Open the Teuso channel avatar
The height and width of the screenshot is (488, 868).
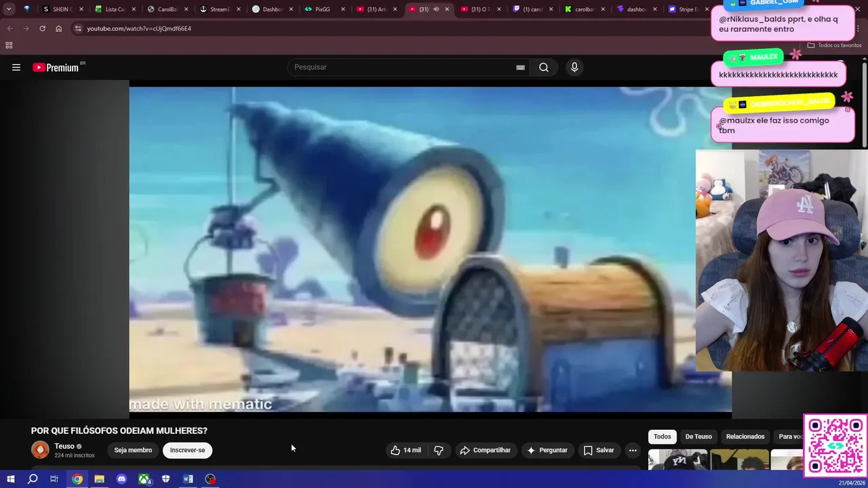click(x=40, y=450)
